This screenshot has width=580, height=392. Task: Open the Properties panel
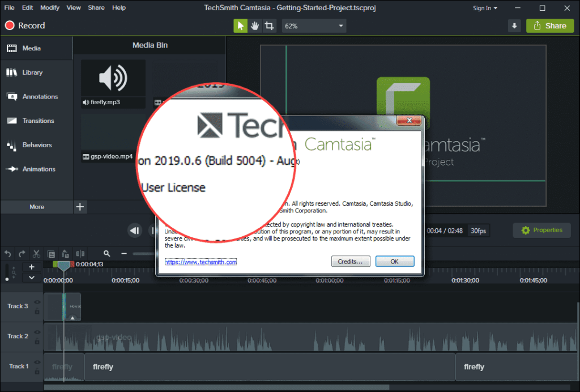pos(541,230)
